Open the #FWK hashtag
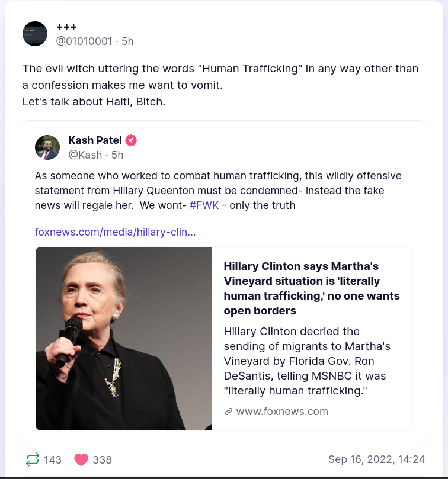The height and width of the screenshot is (479, 448). tap(204, 205)
